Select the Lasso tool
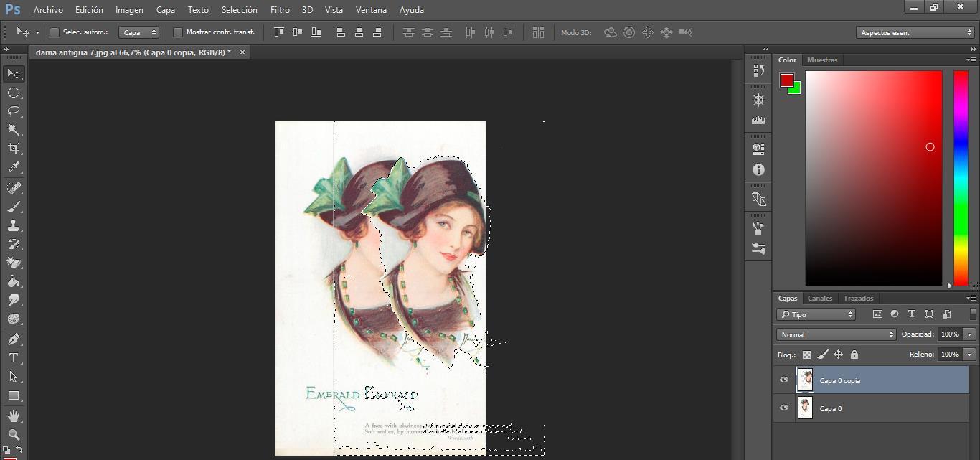980x460 pixels. click(x=13, y=111)
